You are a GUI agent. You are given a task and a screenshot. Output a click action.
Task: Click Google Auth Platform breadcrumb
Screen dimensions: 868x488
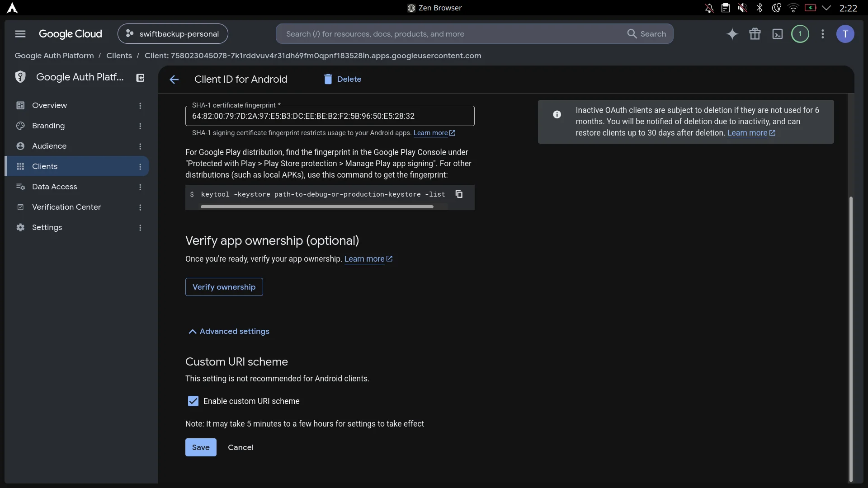54,56
